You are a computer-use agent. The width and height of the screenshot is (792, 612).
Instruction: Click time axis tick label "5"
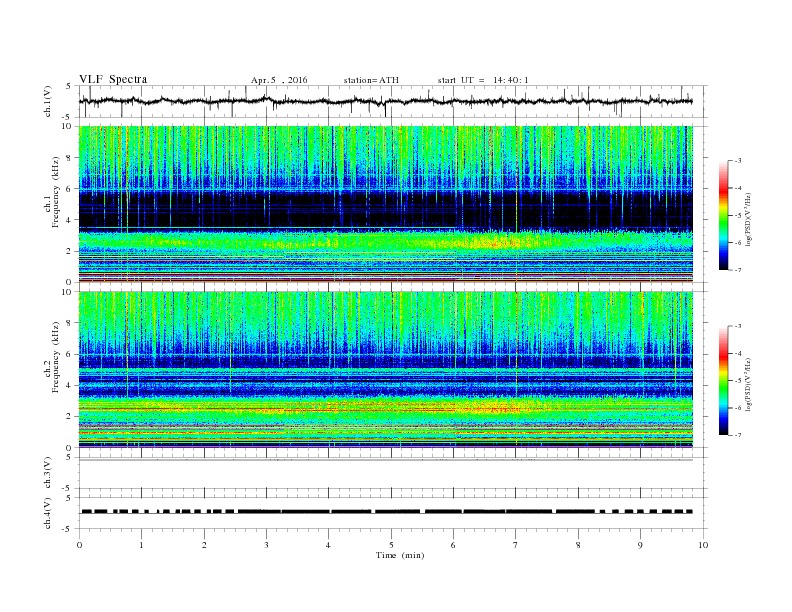click(x=391, y=545)
